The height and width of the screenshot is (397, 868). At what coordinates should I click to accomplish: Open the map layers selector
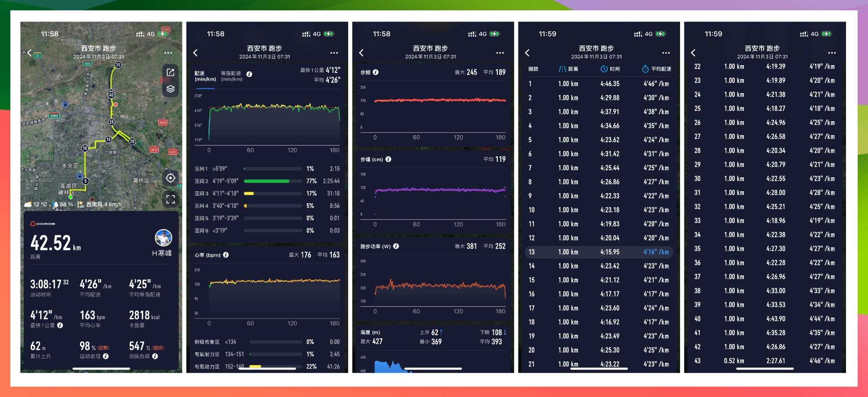point(171,89)
